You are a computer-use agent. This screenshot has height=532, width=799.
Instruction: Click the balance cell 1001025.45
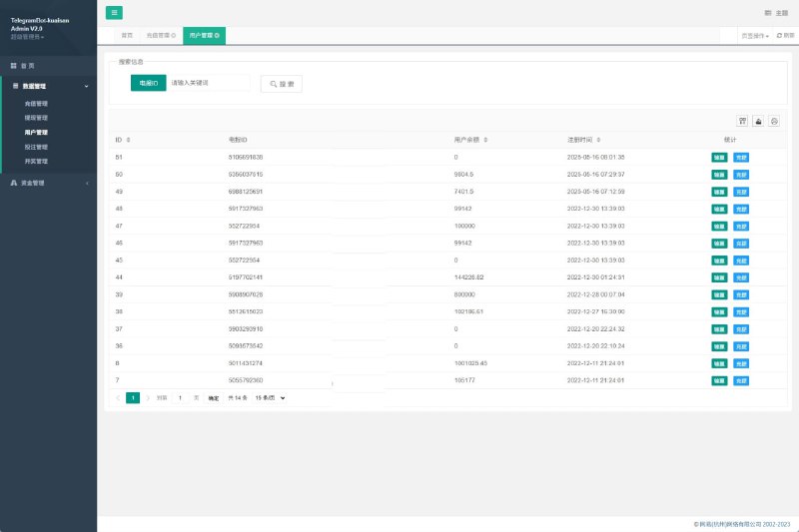point(470,363)
